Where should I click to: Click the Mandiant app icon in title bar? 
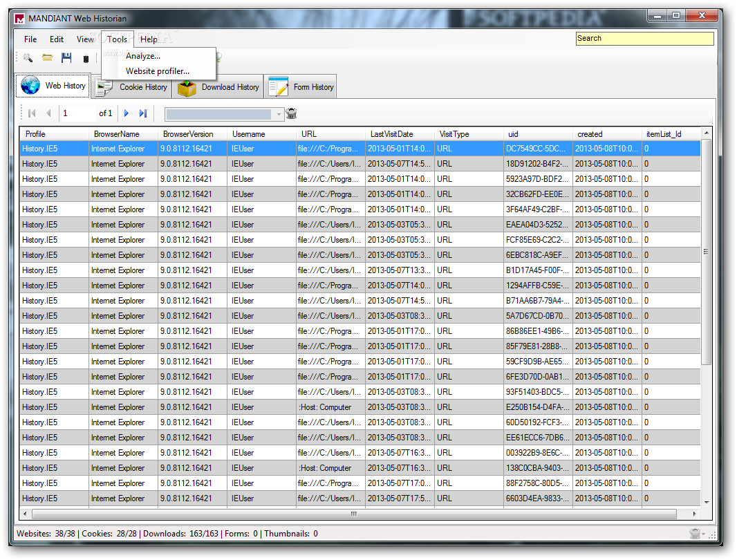click(19, 19)
